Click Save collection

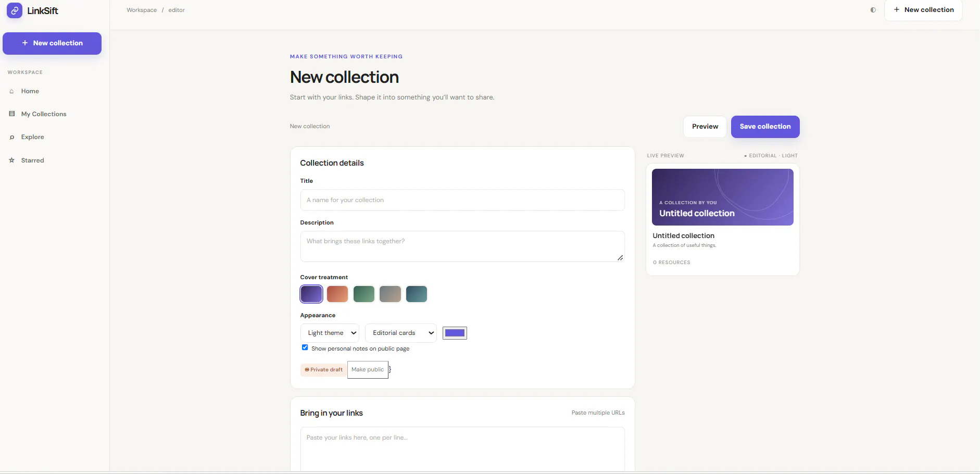pos(765,127)
